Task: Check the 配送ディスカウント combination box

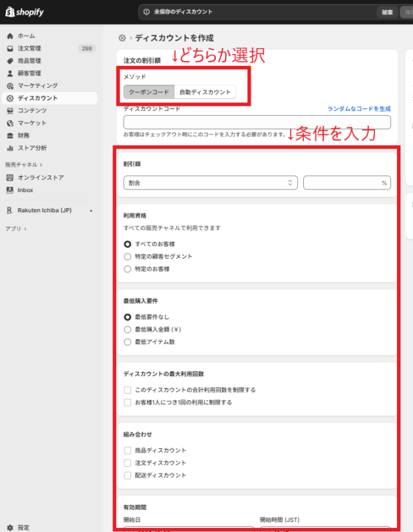Action: point(128,475)
